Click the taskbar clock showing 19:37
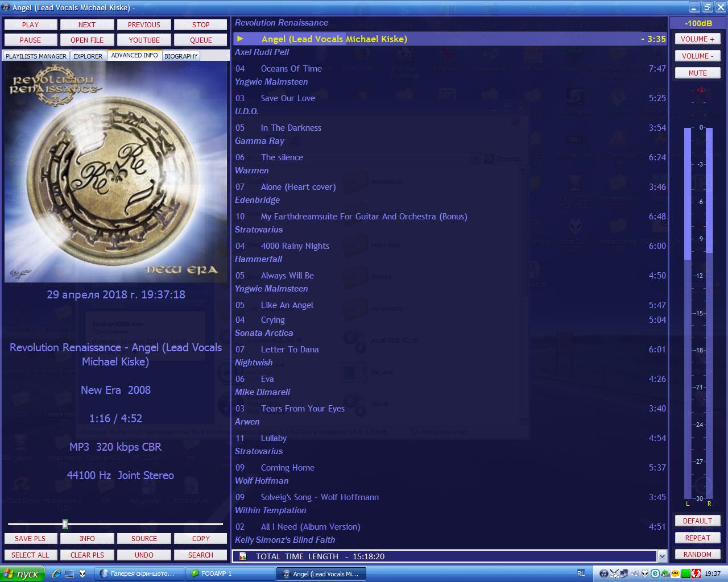 click(x=713, y=573)
